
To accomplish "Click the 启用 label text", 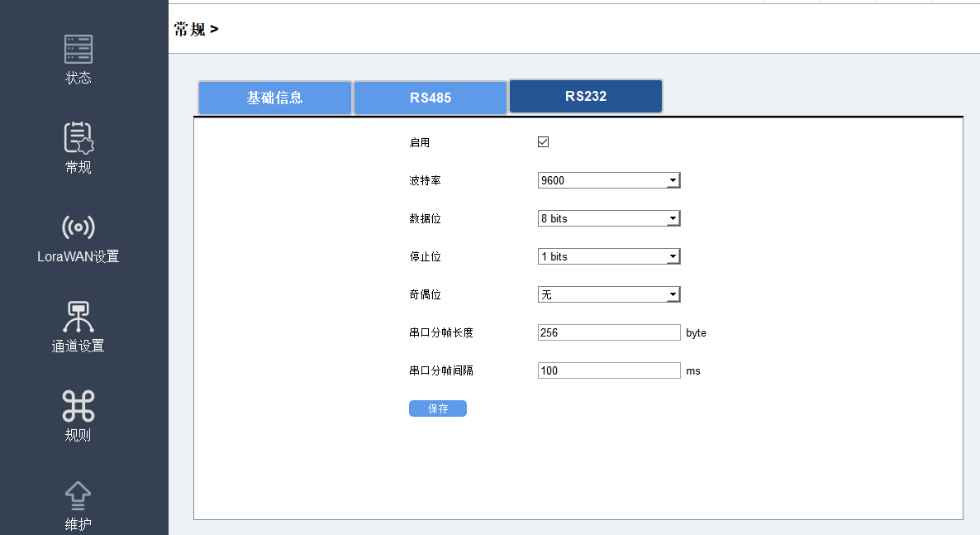I will [x=420, y=143].
